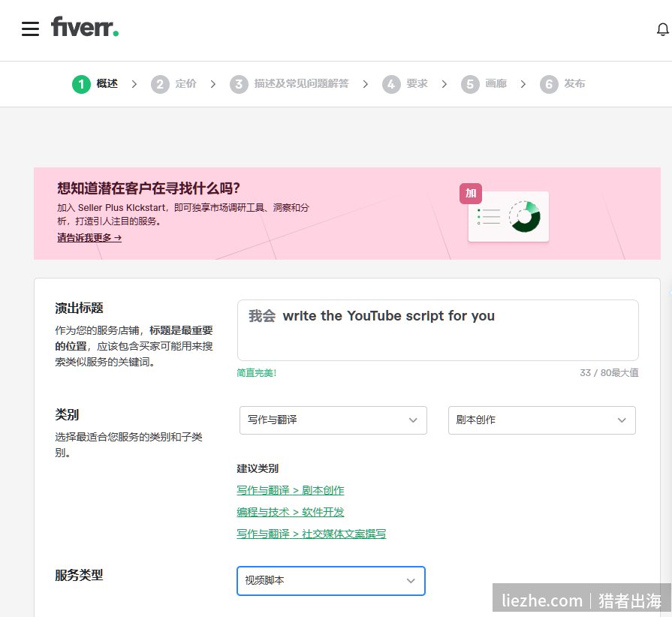The height and width of the screenshot is (617, 672).
Task: Click the 演出标题 label
Action: point(79,308)
